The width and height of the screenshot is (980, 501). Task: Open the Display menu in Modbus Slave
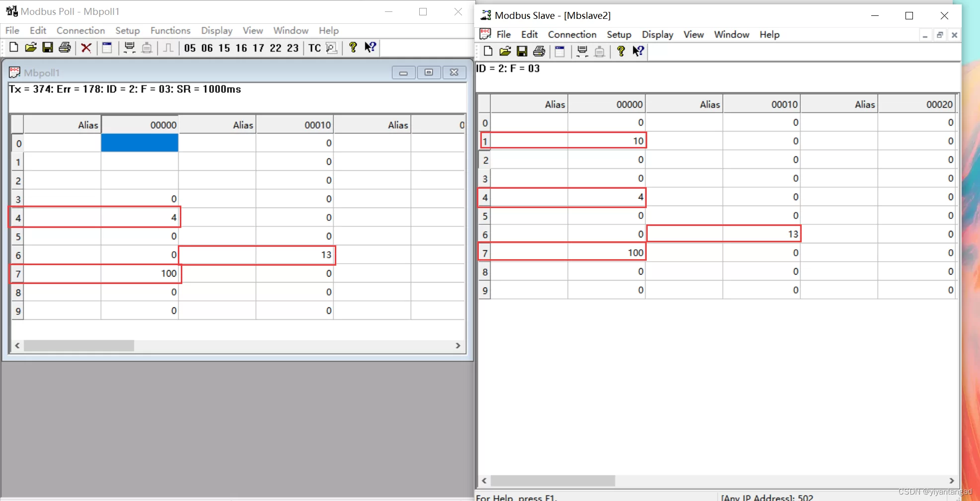657,35
